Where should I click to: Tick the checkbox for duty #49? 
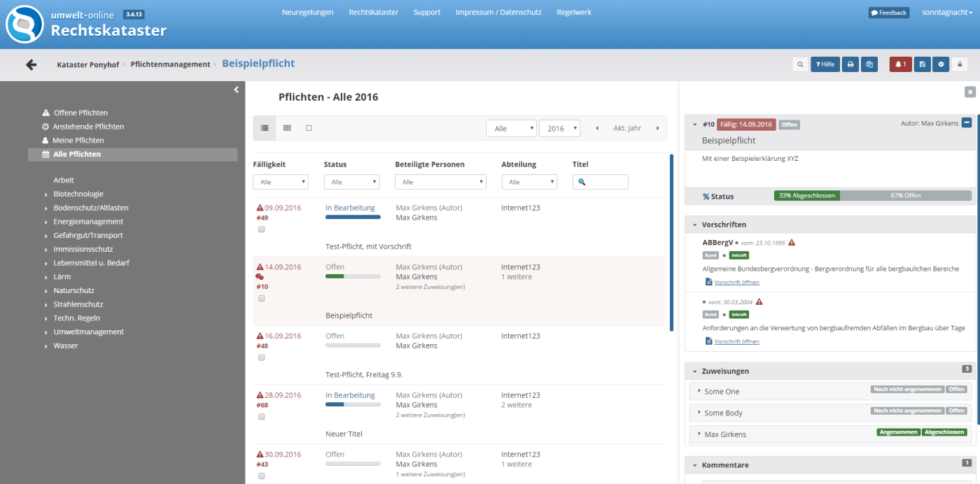(x=262, y=229)
